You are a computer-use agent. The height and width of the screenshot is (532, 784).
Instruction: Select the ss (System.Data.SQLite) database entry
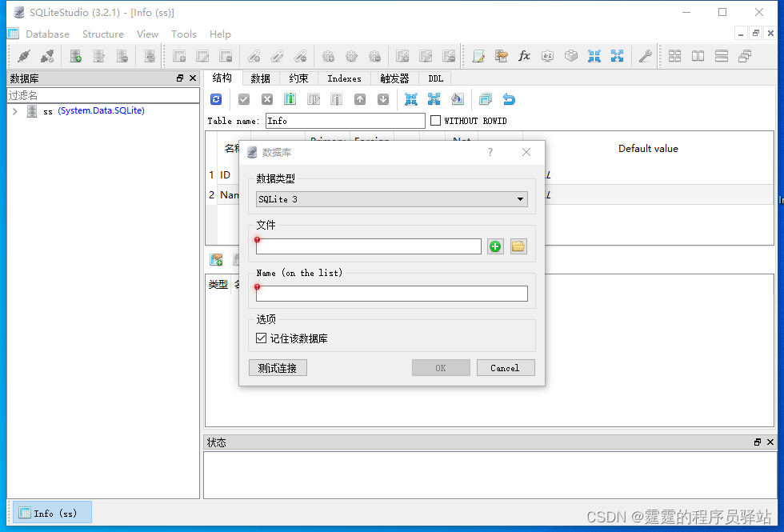coord(94,111)
